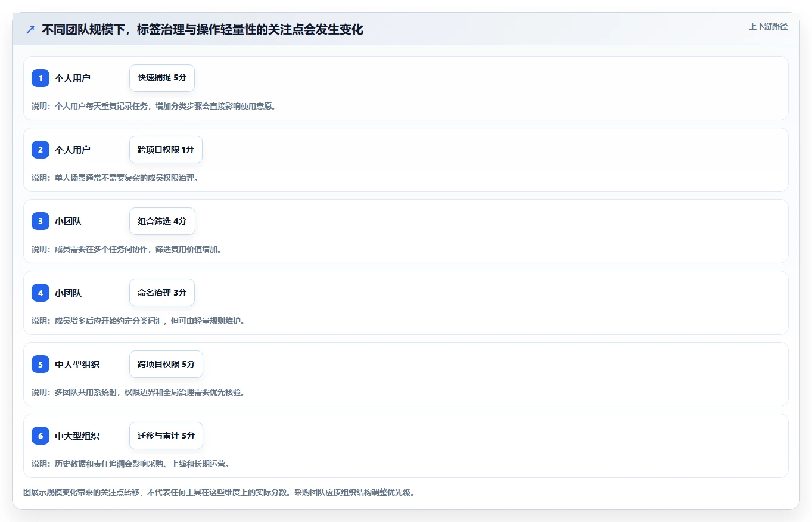Viewport: 812px width, 522px height.
Task: Click the arrow icon beside the title
Action: pyautogui.click(x=30, y=29)
